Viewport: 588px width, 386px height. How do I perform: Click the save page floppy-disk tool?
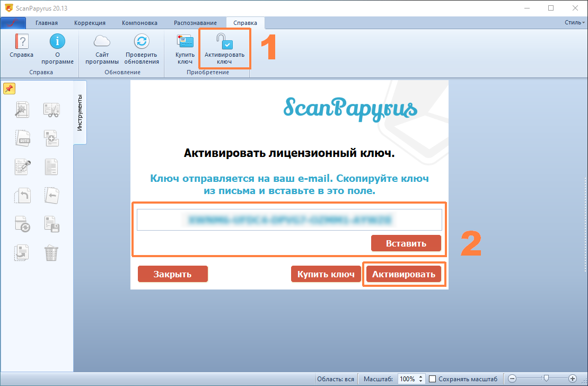click(51, 224)
